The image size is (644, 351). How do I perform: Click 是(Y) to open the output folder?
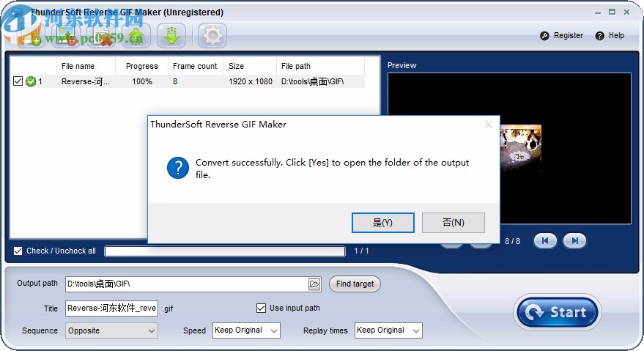coord(382,223)
